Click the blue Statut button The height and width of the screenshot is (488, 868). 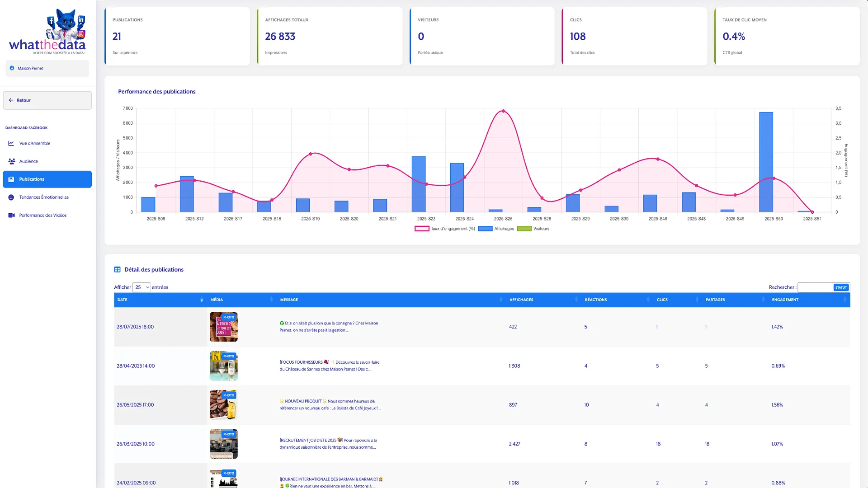click(x=841, y=287)
